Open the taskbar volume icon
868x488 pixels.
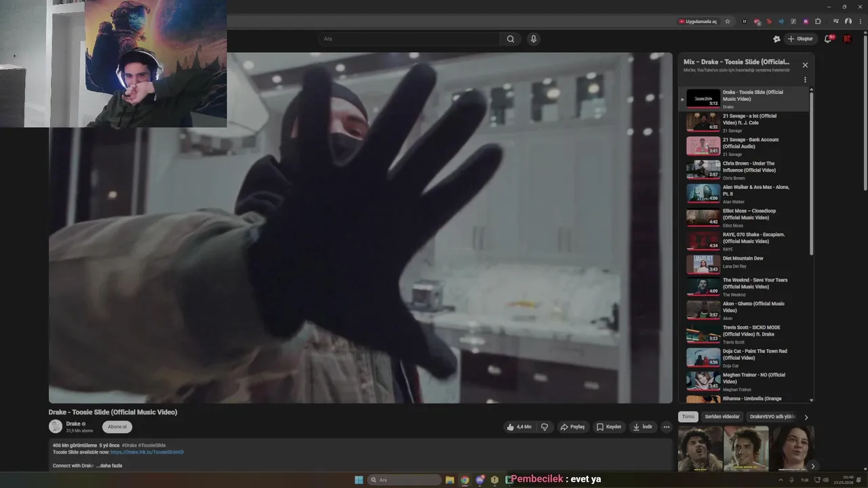(x=826, y=480)
